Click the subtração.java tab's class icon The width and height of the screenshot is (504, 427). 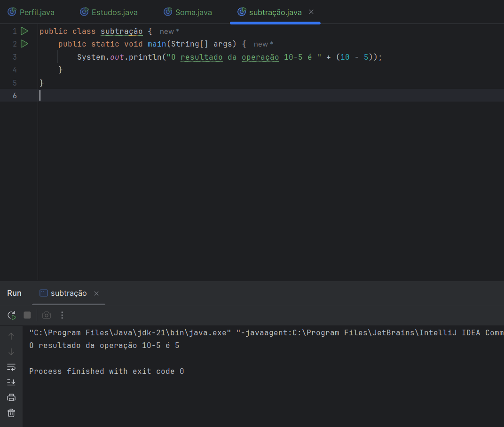242,12
